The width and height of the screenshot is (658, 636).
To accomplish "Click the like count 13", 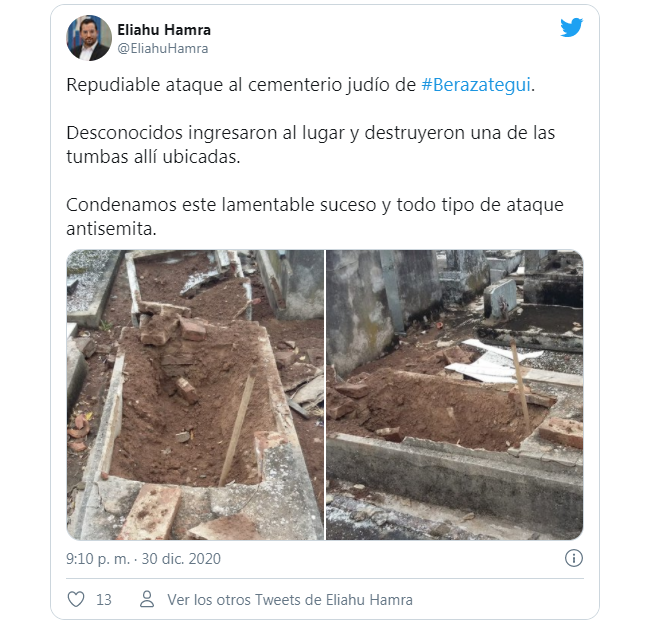I will pyautogui.click(x=104, y=600).
